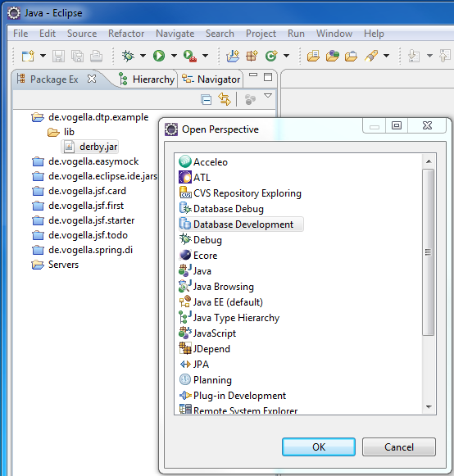Toggle Link with Editor in Package Explorer

pyautogui.click(x=225, y=100)
